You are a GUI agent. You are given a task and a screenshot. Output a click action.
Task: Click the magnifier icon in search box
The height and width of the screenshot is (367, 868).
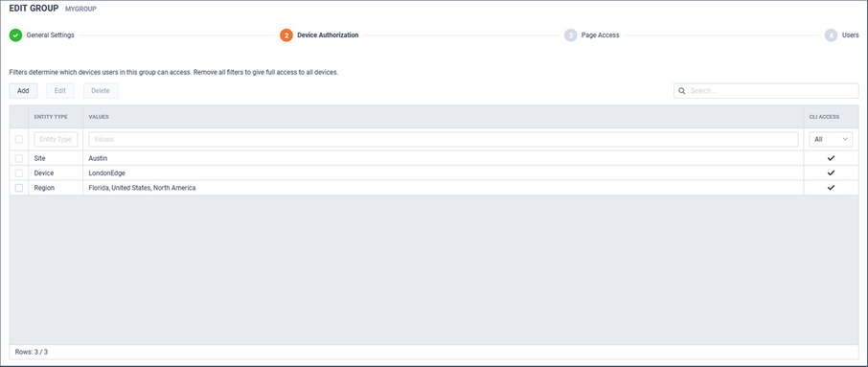pos(682,91)
